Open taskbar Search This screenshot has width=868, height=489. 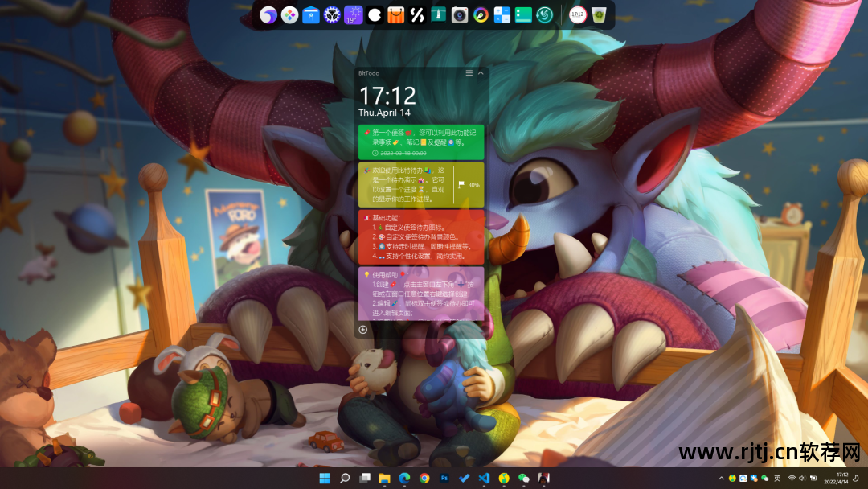pos(345,478)
